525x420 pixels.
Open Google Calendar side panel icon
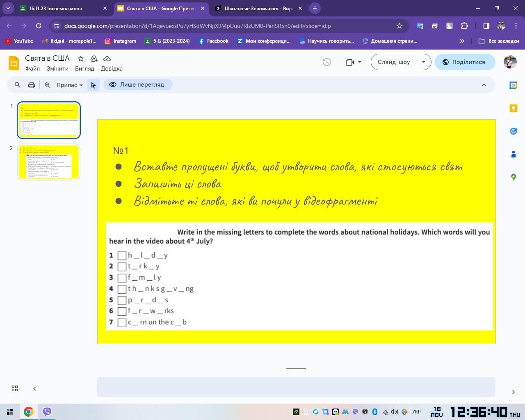[x=513, y=85]
